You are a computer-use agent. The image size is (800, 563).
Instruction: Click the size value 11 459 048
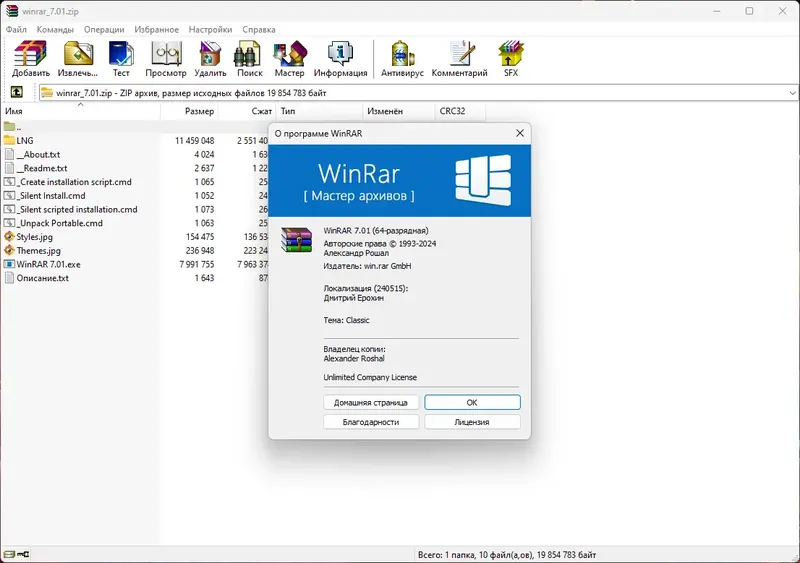[194, 140]
